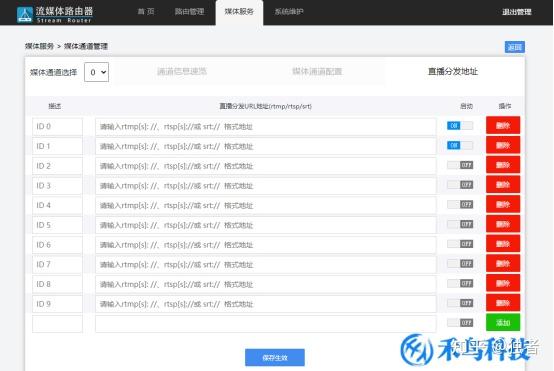554x371 pixels.
Task: Toggle the enable switch for ID 9
Action: (460, 303)
